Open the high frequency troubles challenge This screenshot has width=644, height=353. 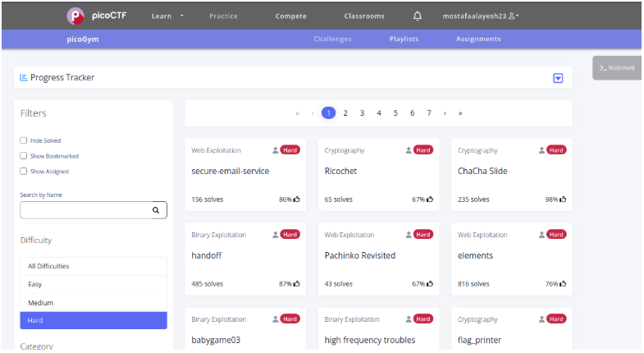[x=370, y=340]
